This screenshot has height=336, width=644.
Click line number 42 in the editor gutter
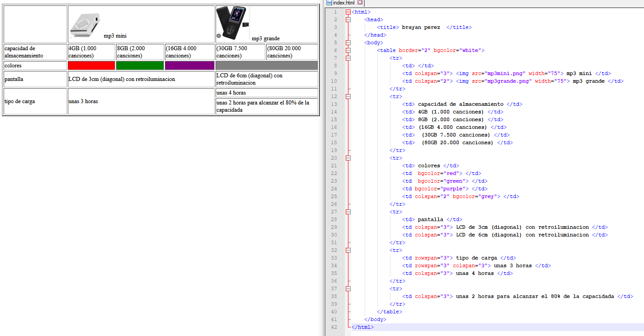tap(334, 327)
